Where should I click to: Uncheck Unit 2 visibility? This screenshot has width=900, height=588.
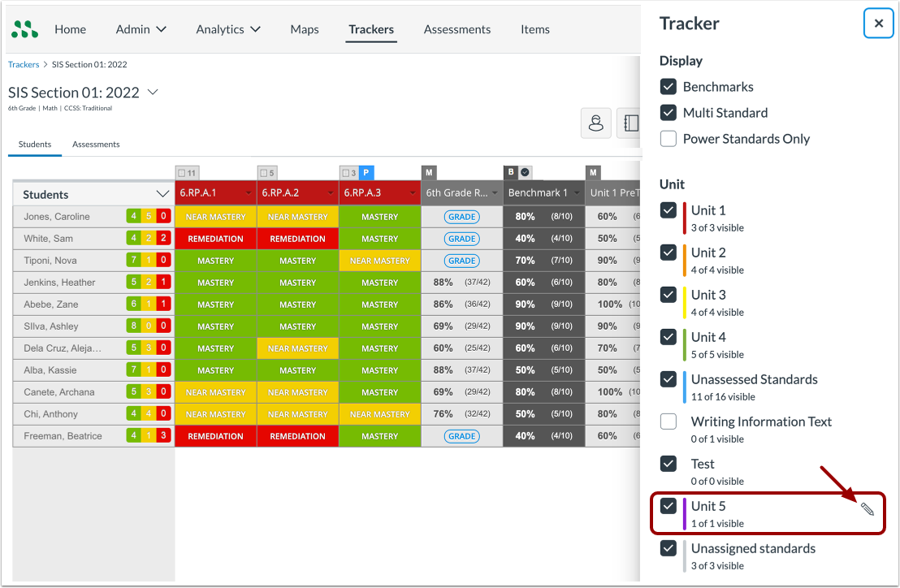[669, 253]
